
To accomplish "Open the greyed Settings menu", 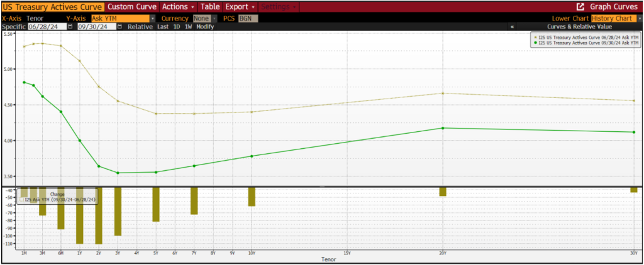I will point(279,6).
